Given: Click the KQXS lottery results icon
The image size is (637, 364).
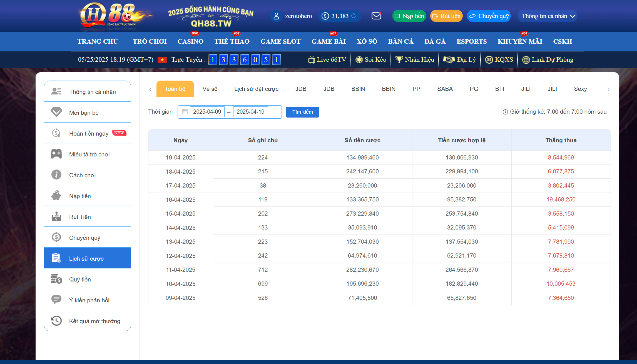Looking at the screenshot, I should [x=489, y=60].
